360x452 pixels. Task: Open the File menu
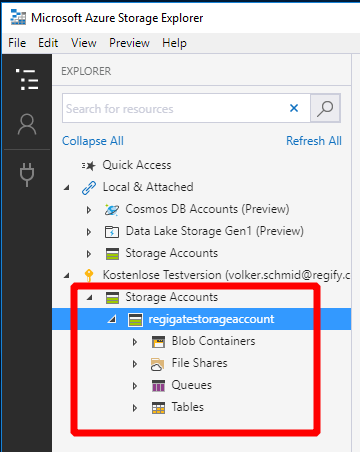coord(17,43)
